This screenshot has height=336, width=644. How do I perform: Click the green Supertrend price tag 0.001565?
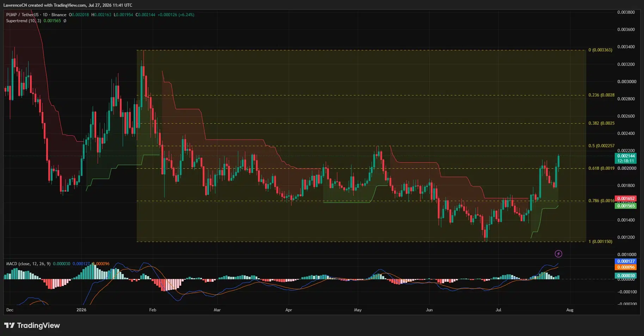coord(626,206)
